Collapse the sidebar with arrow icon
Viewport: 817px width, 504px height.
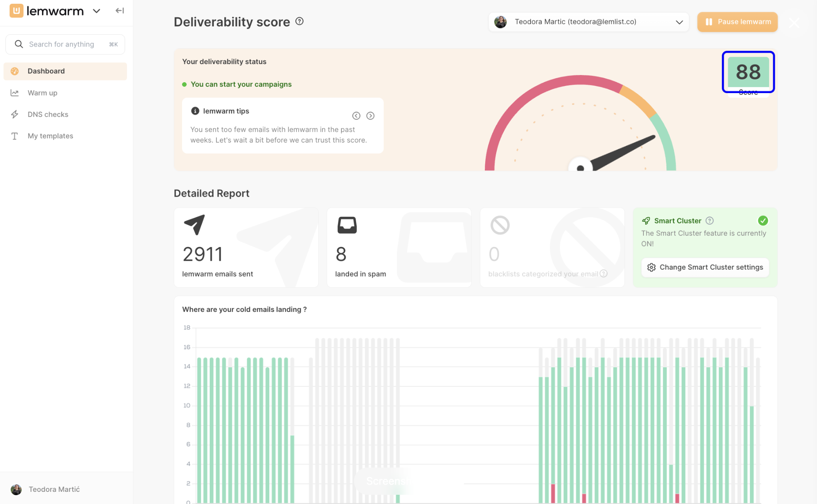tap(120, 11)
